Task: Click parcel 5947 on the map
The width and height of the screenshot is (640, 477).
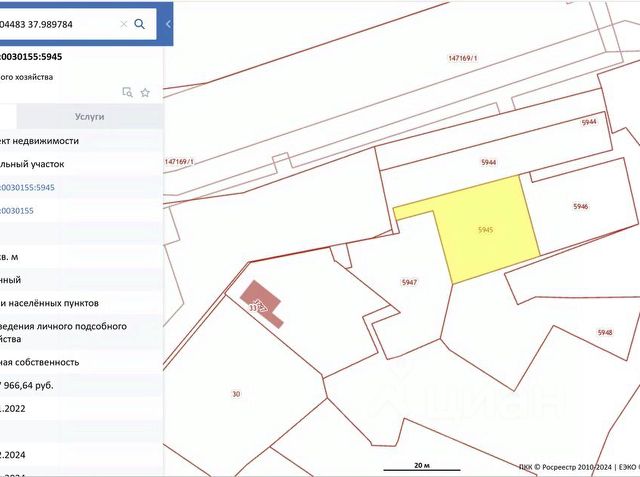Action: click(409, 282)
